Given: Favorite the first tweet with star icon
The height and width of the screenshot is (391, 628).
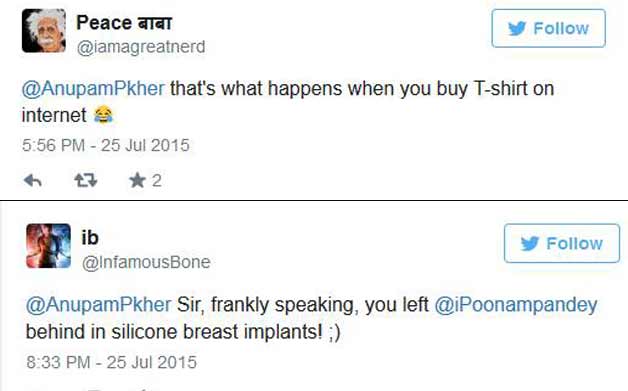Looking at the screenshot, I should [x=137, y=180].
